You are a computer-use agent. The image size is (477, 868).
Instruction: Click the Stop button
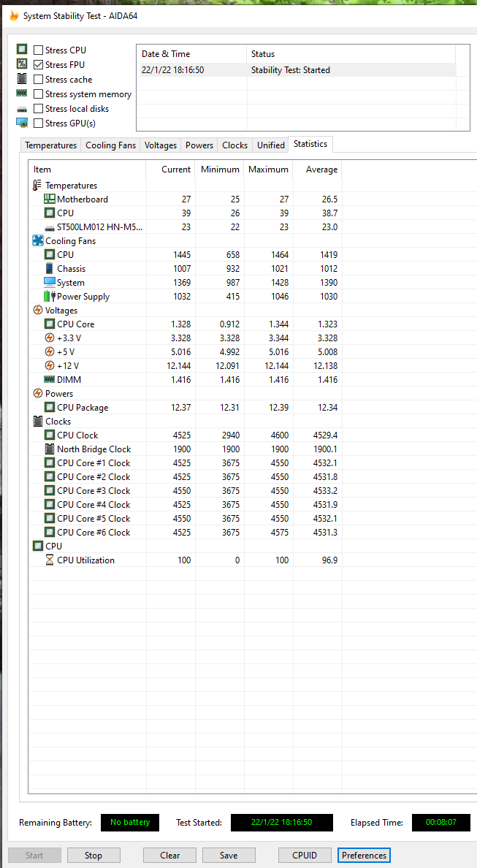(x=94, y=856)
